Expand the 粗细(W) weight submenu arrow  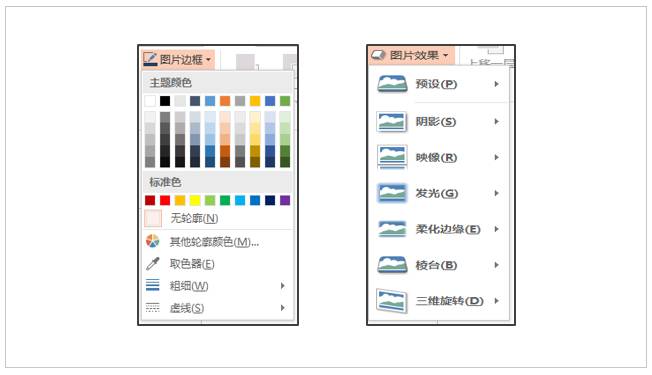pyautogui.click(x=283, y=286)
